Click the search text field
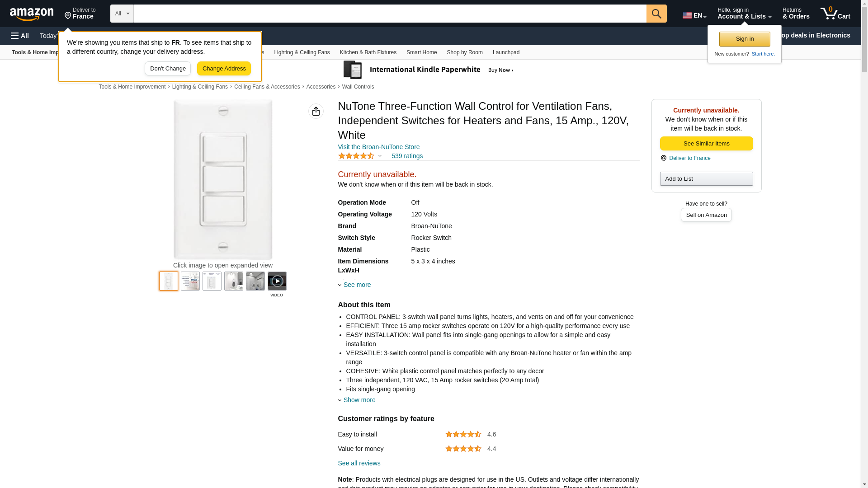868x488 pixels. point(390,14)
